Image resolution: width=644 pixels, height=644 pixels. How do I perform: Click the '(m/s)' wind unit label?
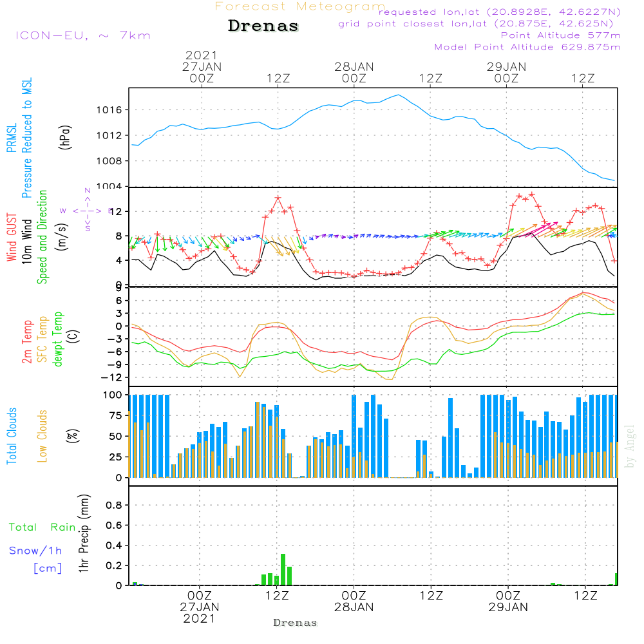pyautogui.click(x=63, y=237)
